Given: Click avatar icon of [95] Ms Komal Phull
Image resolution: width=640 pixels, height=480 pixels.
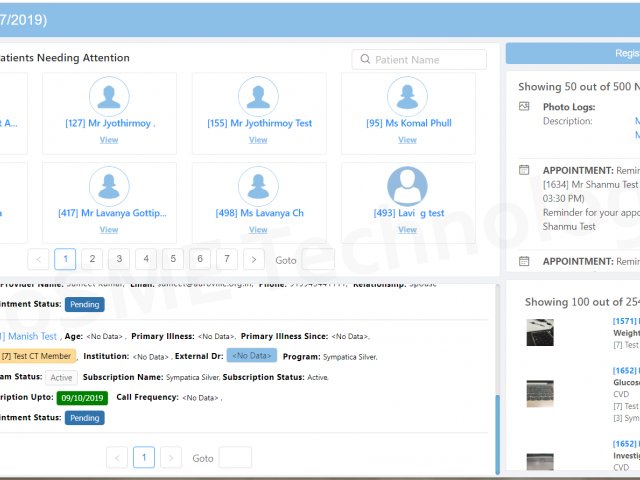Looking at the screenshot, I should (407, 96).
